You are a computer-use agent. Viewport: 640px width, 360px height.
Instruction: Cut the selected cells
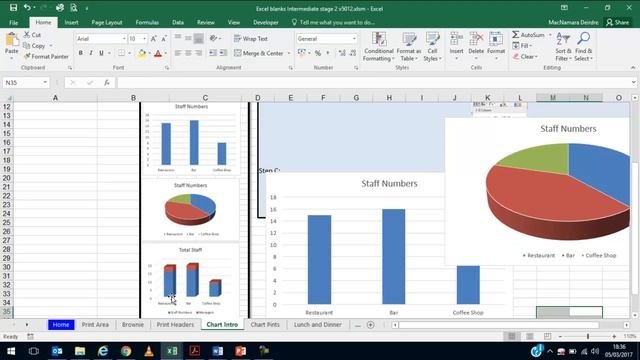(32, 35)
